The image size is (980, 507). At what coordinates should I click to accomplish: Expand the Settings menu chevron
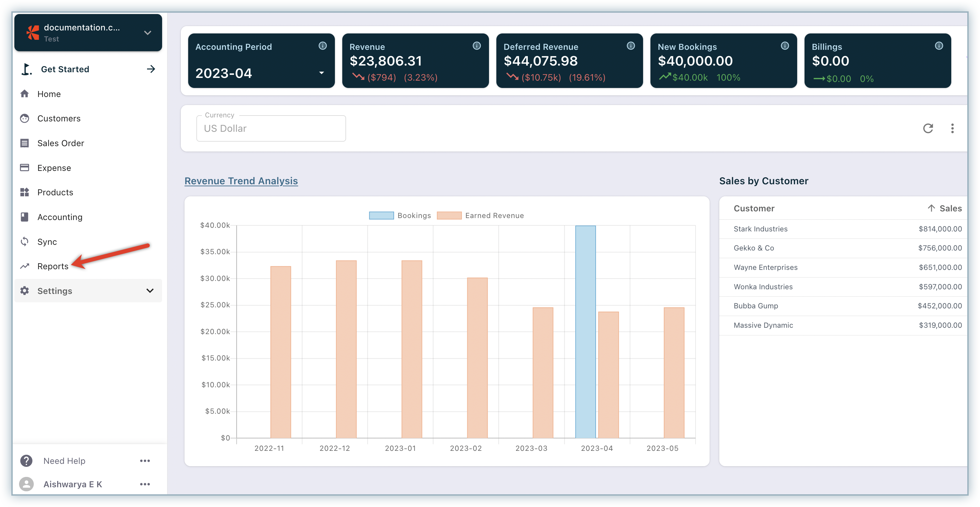[x=150, y=291]
